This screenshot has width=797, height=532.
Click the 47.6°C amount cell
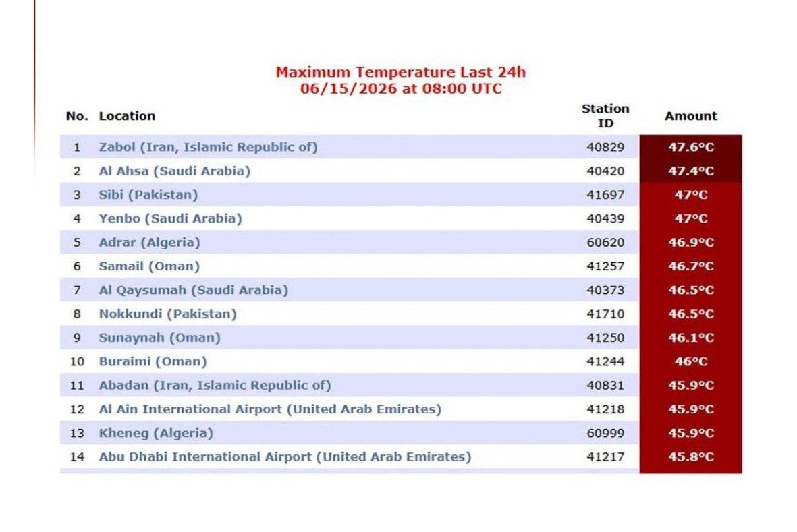[x=691, y=147]
